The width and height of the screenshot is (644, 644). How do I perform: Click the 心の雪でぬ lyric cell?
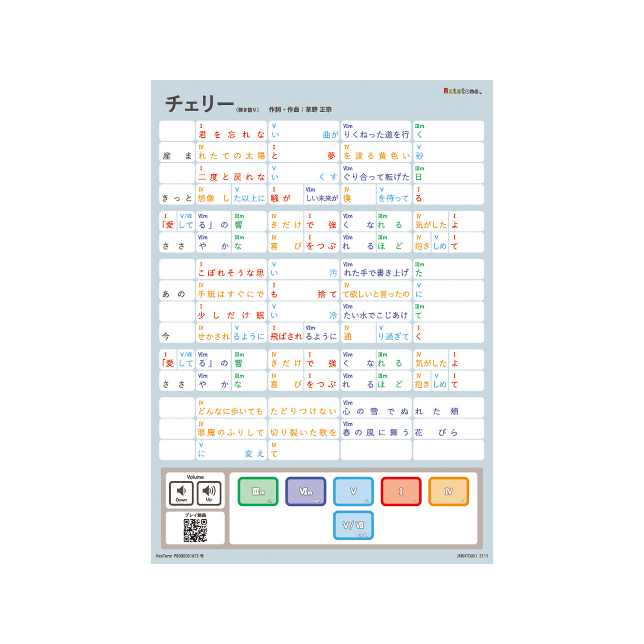(376, 408)
